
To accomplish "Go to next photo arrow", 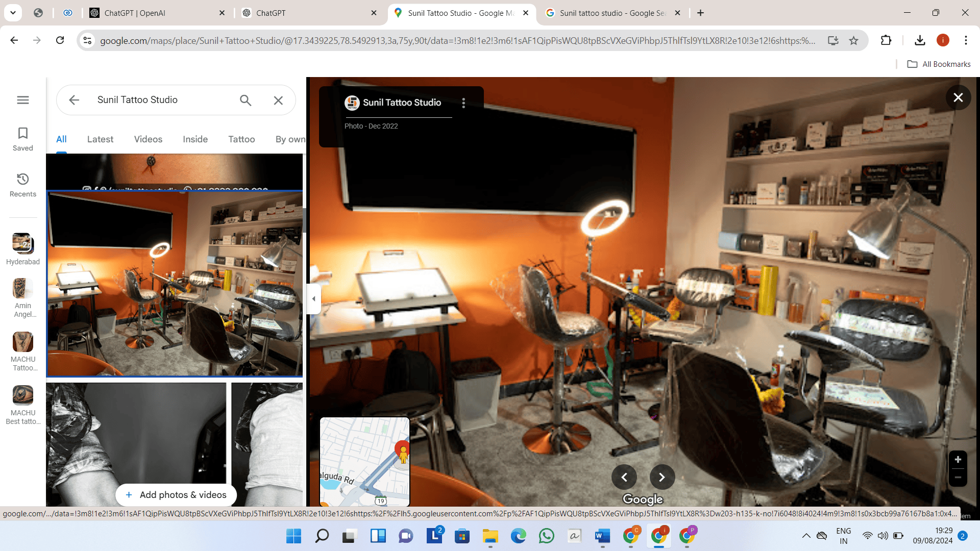I will coord(662,477).
